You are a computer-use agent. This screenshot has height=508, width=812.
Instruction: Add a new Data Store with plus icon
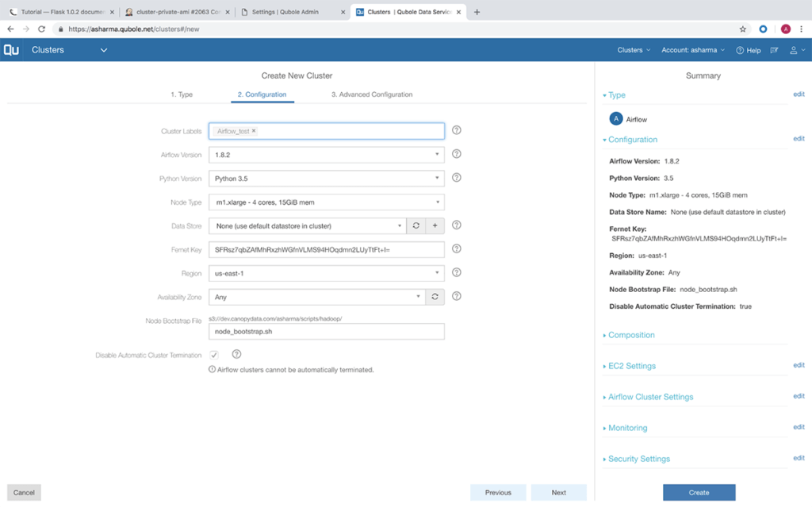click(x=435, y=225)
